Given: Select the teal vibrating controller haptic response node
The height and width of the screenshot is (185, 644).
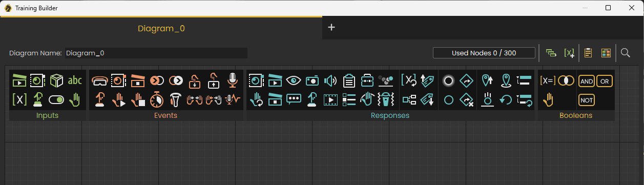Looking at the screenshot, I should (385, 99).
